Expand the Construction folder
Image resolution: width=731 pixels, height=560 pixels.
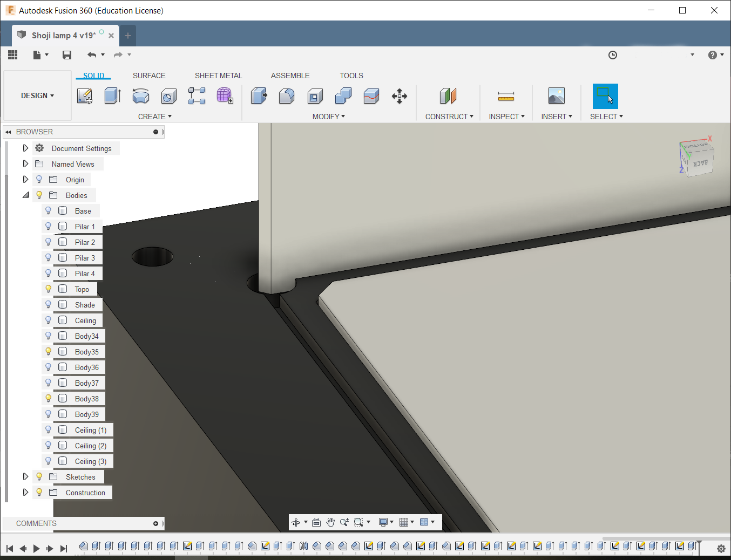click(25, 492)
